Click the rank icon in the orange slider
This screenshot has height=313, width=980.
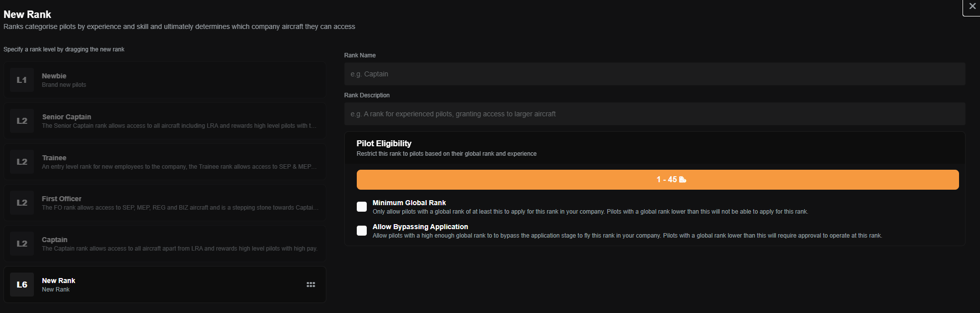click(683, 180)
